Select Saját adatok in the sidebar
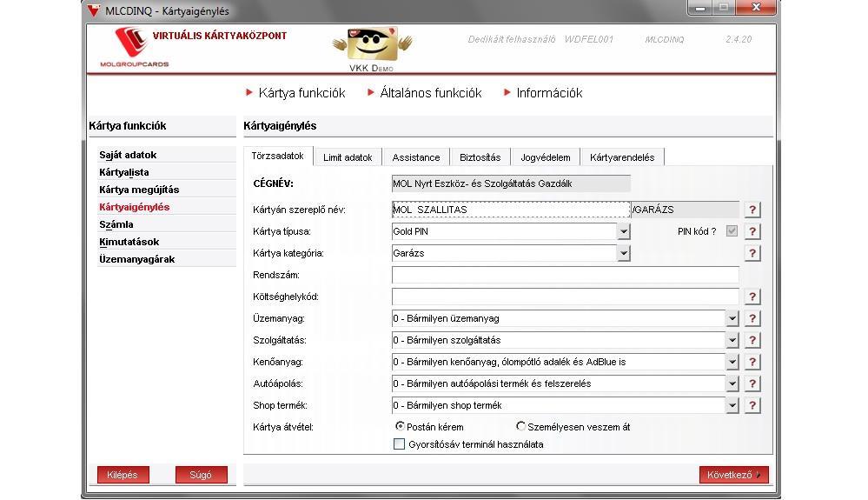 pos(167,155)
